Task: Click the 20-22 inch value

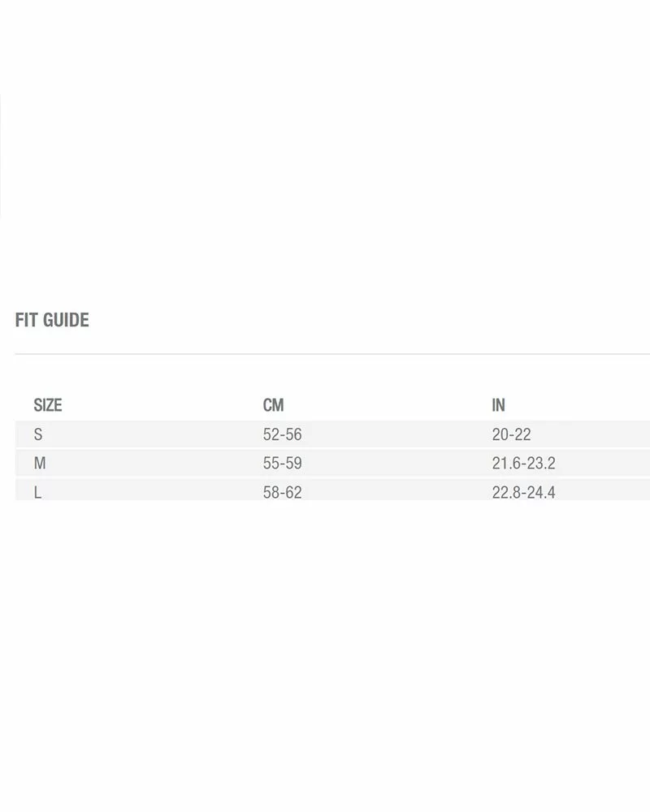Action: 511,434
